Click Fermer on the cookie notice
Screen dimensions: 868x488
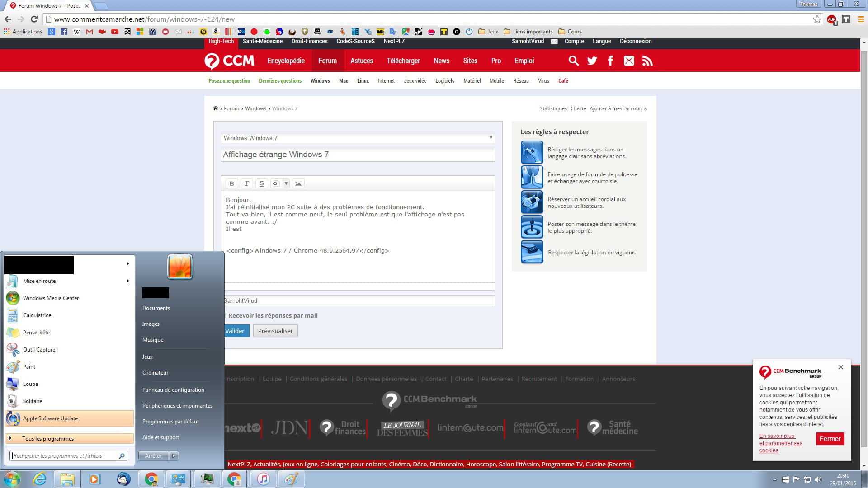830,439
